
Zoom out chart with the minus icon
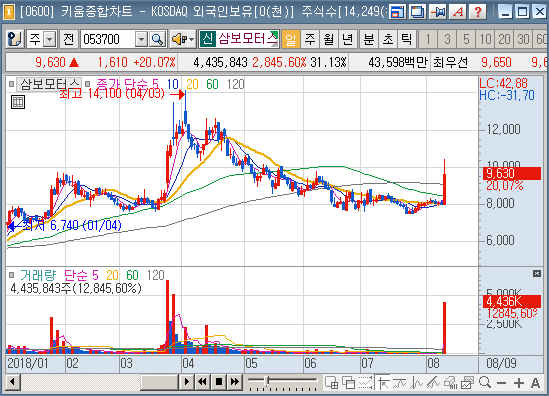pos(502,383)
